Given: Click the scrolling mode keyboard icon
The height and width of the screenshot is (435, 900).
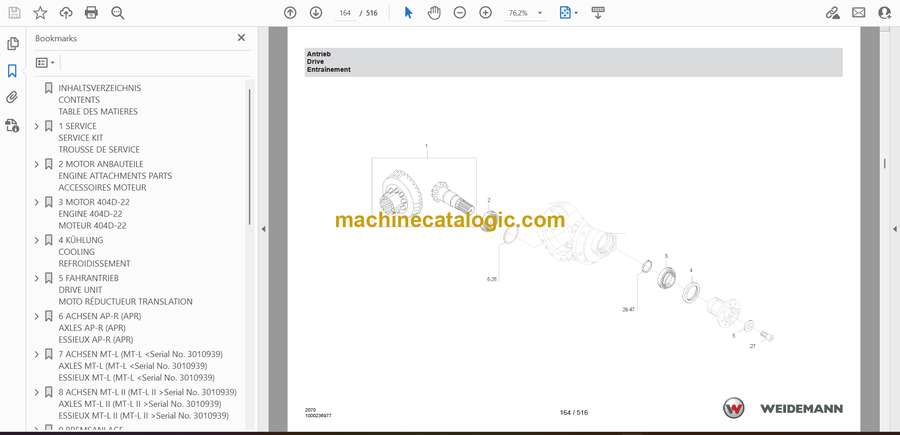Looking at the screenshot, I should [x=598, y=13].
